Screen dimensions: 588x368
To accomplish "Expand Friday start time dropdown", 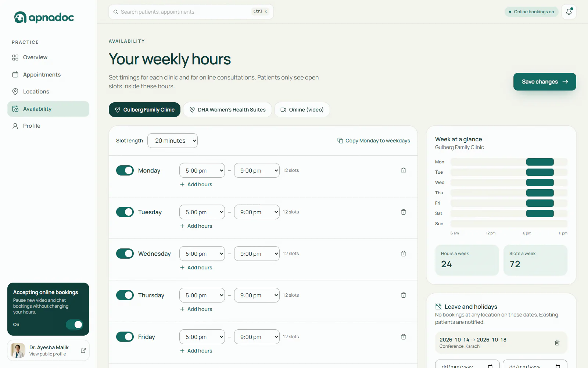I will pos(202,337).
